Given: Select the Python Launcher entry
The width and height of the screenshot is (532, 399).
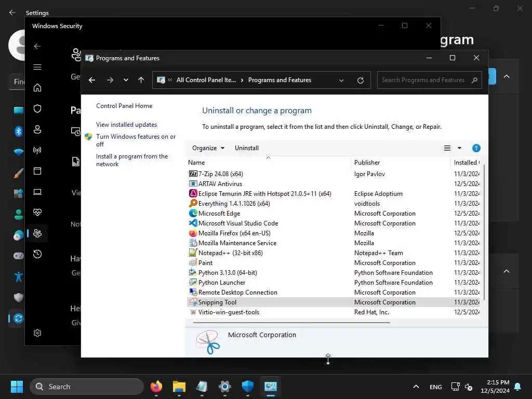Looking at the screenshot, I should tap(333, 282).
